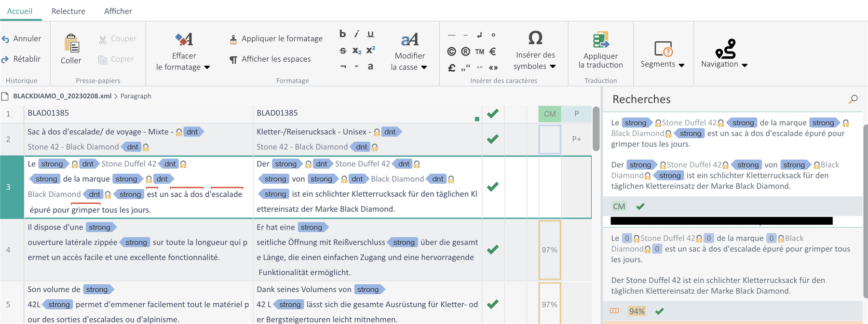Select segment row number 2
This screenshot has width=868, height=324.
[8, 139]
